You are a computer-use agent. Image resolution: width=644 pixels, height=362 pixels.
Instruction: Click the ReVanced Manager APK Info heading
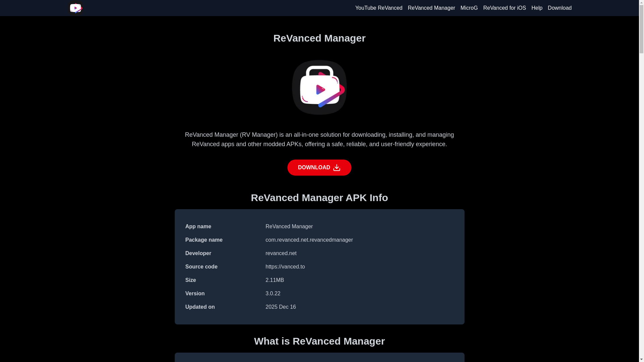point(319,198)
